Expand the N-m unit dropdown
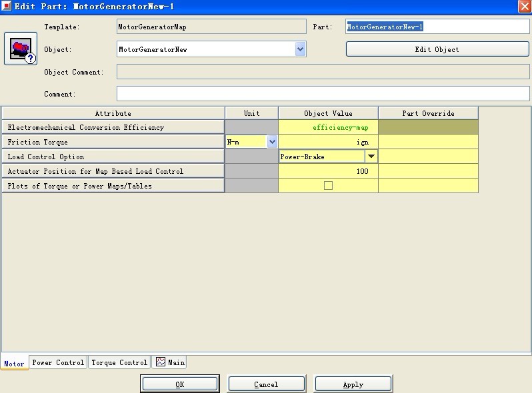 tap(271, 142)
